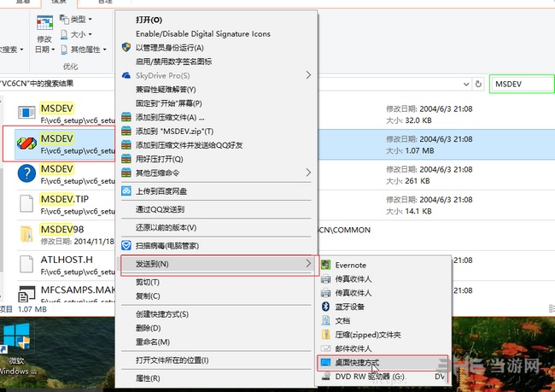Click the virus scan shield icon
555x392 pixels.
[x=126, y=245]
